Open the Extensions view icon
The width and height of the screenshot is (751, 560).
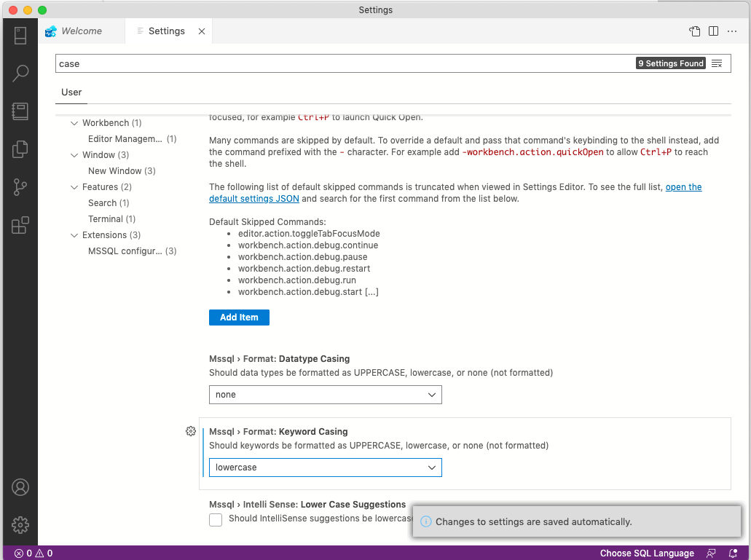[x=20, y=224]
